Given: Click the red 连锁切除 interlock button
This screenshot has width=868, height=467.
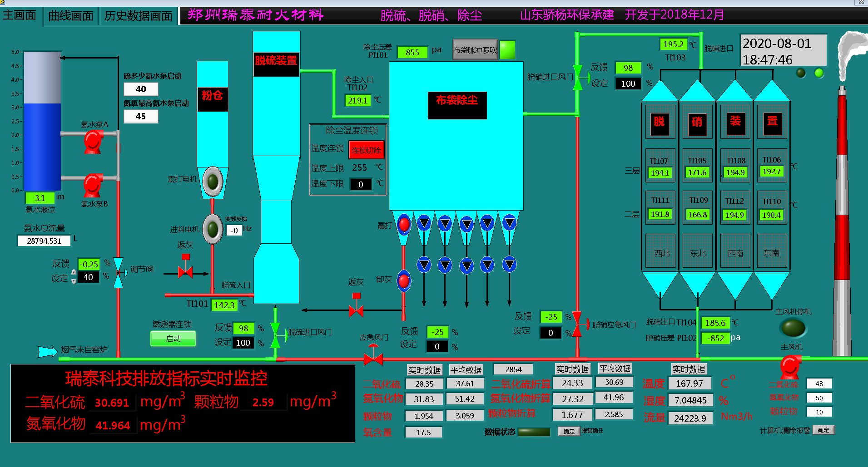Looking at the screenshot, I should [366, 150].
